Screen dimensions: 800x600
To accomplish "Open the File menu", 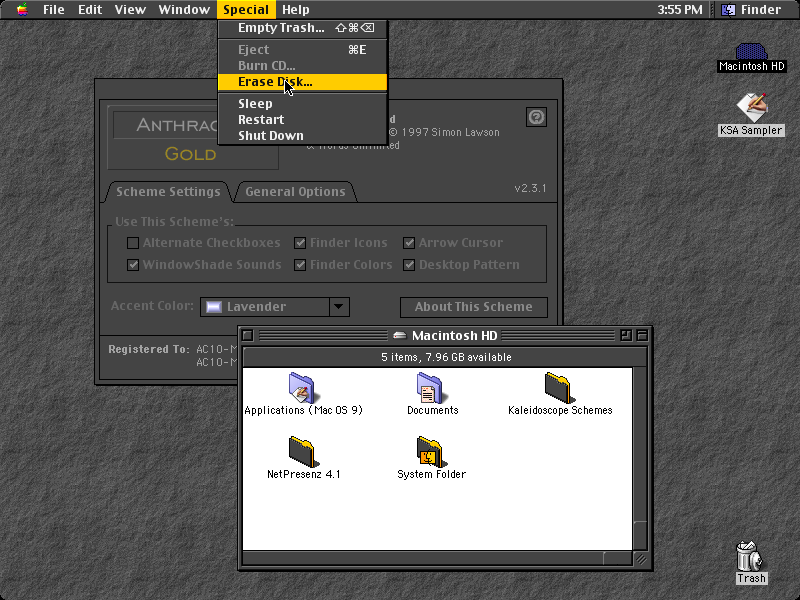I will tap(54, 9).
